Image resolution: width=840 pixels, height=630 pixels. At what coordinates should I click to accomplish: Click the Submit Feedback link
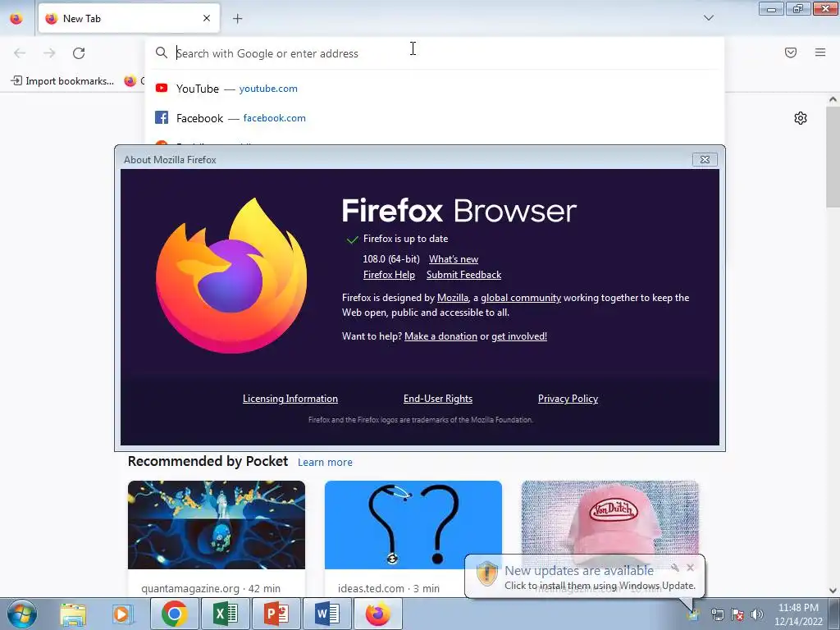point(464,275)
